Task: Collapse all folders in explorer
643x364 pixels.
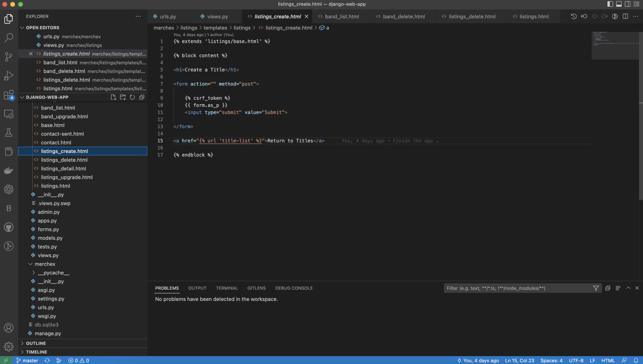Action: click(142, 97)
